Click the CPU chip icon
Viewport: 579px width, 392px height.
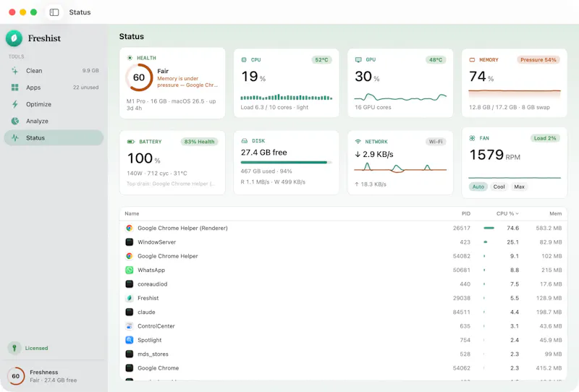click(244, 60)
